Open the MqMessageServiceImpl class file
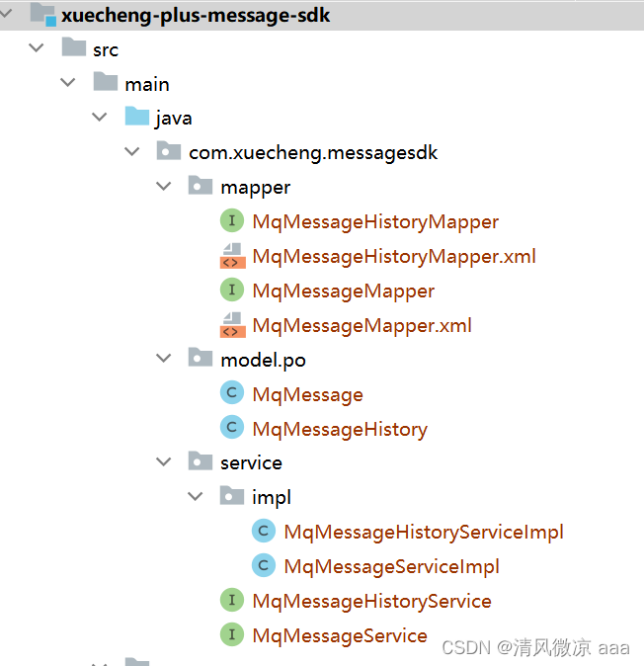Screen dimensions: 644x666 point(391,567)
